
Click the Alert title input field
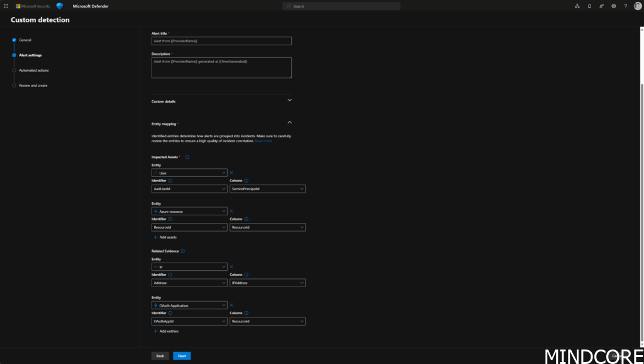coord(221,41)
